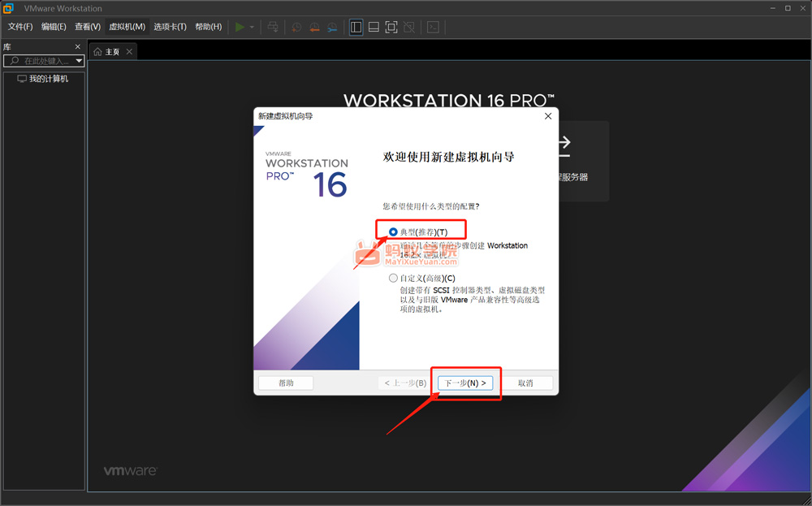The height and width of the screenshot is (506, 812).
Task: Open the 查看(V) menu
Action: (x=88, y=27)
